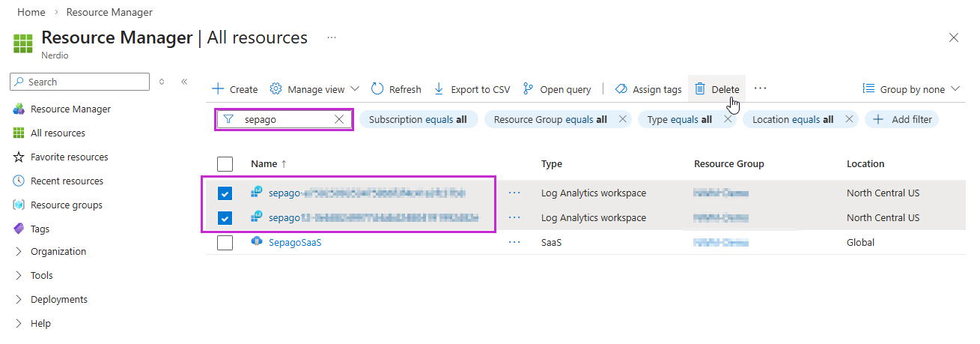Go to the Home breadcrumb

point(31,12)
